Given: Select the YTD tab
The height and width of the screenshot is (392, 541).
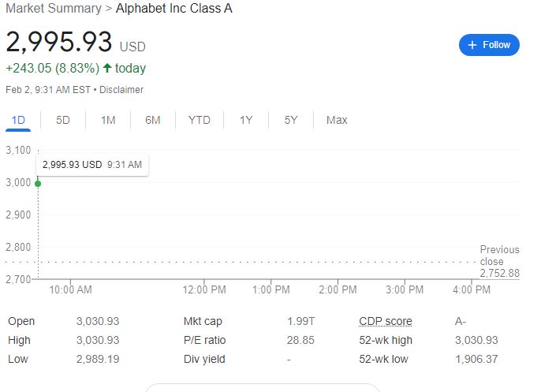Looking at the screenshot, I should tap(200, 120).
